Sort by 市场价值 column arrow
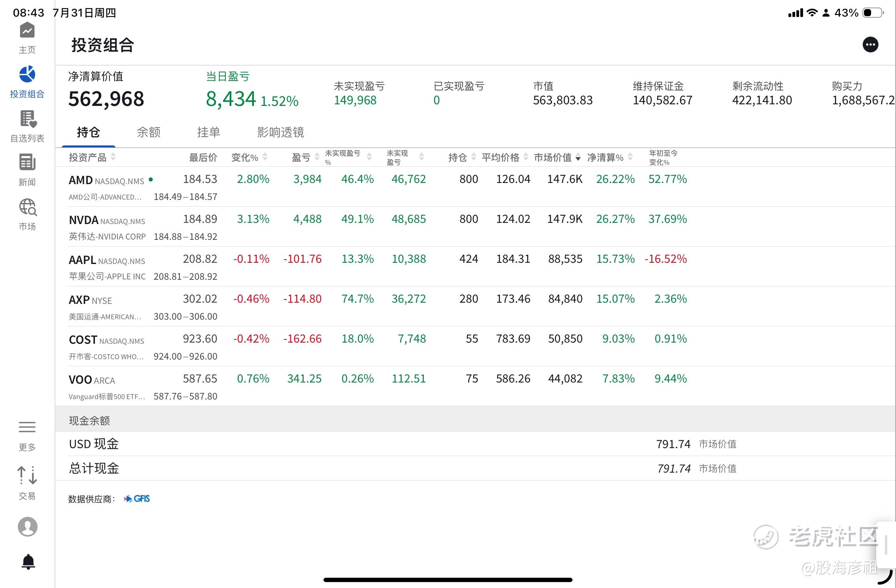Viewport: 896px width, 588px height. [x=578, y=158]
